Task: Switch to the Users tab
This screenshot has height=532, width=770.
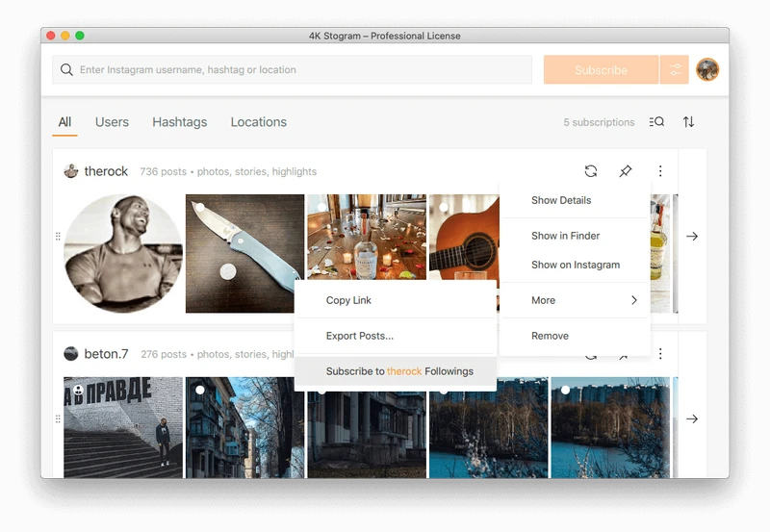Action: coord(112,122)
